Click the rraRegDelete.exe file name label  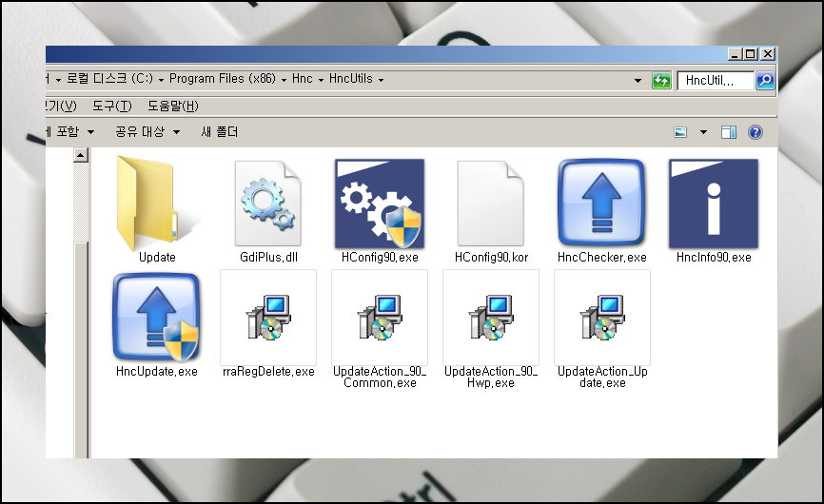pyautogui.click(x=268, y=372)
